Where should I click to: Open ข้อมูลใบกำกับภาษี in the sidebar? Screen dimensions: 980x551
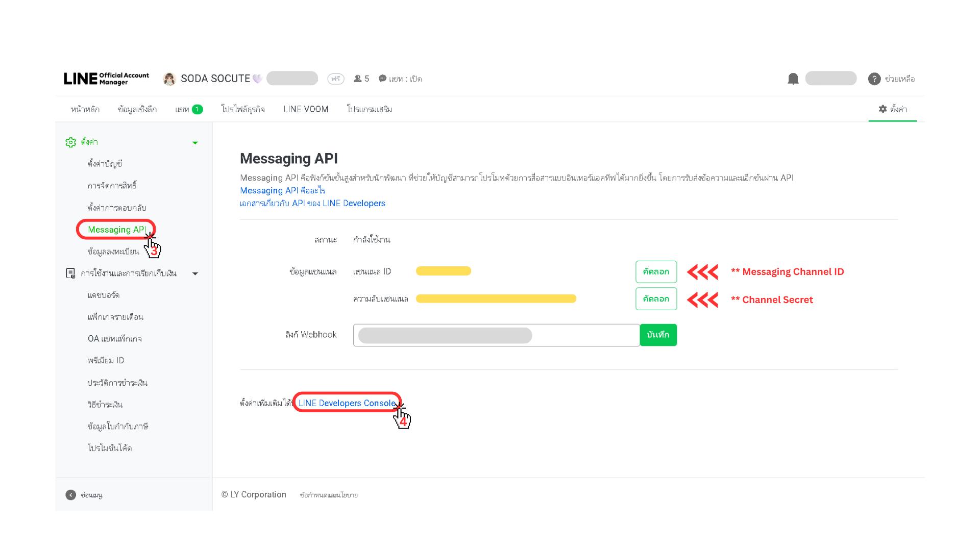(118, 427)
